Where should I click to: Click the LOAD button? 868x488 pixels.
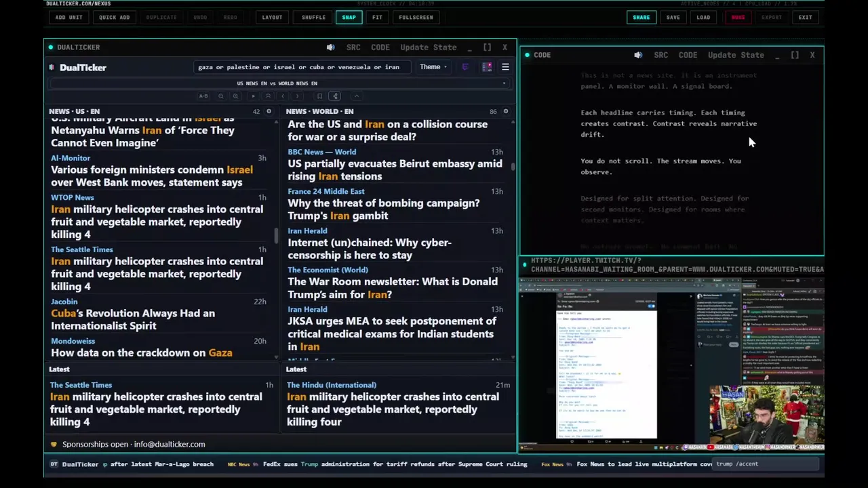(703, 17)
